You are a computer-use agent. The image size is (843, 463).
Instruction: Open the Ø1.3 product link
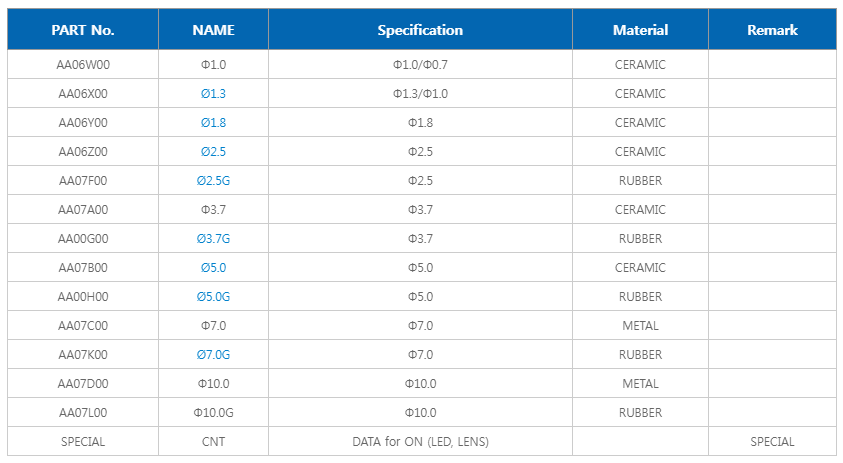[213, 94]
